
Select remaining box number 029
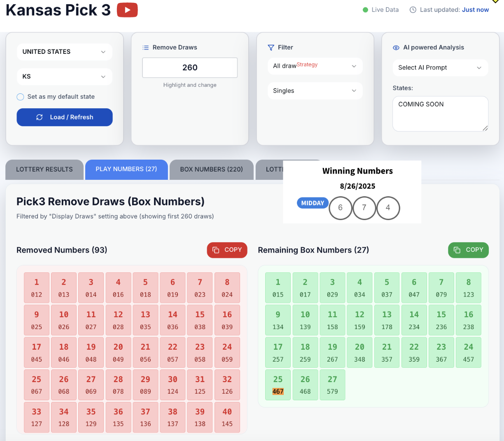(332, 288)
